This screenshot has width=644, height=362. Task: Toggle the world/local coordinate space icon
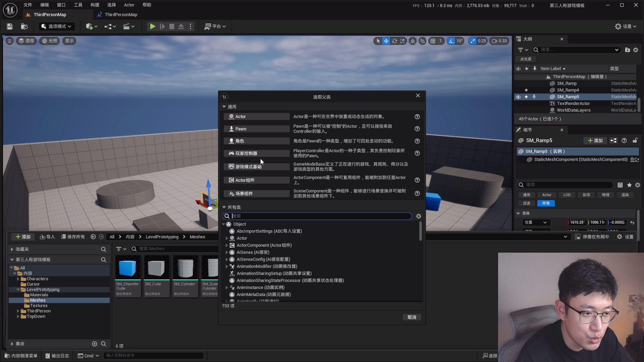[412, 41]
